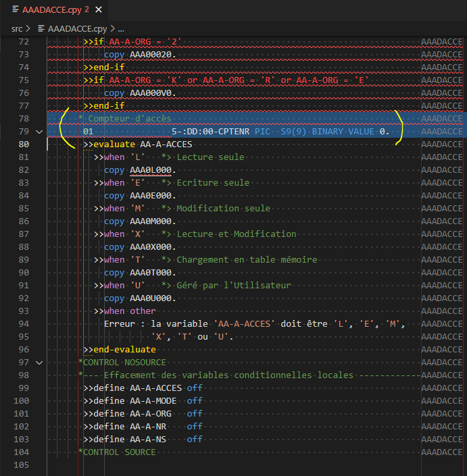467x476 pixels.
Task: Click 'AA-A-ORG' on line 101
Action: 151,413
